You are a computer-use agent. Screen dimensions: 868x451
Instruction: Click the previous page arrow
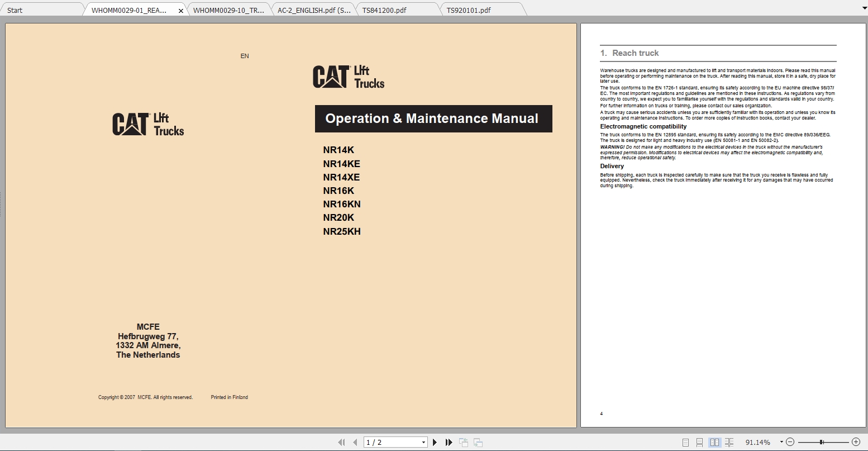(355, 441)
